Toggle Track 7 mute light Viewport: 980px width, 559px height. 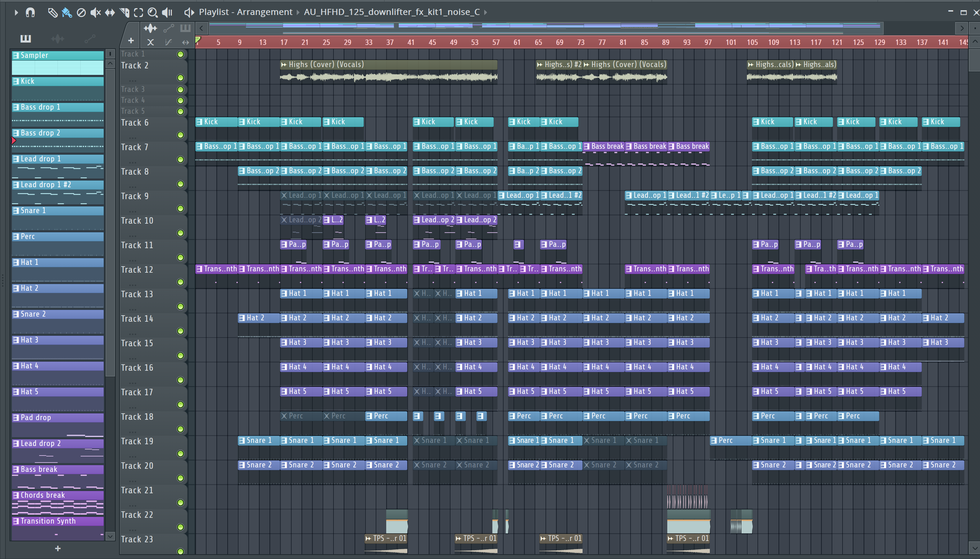point(180,160)
